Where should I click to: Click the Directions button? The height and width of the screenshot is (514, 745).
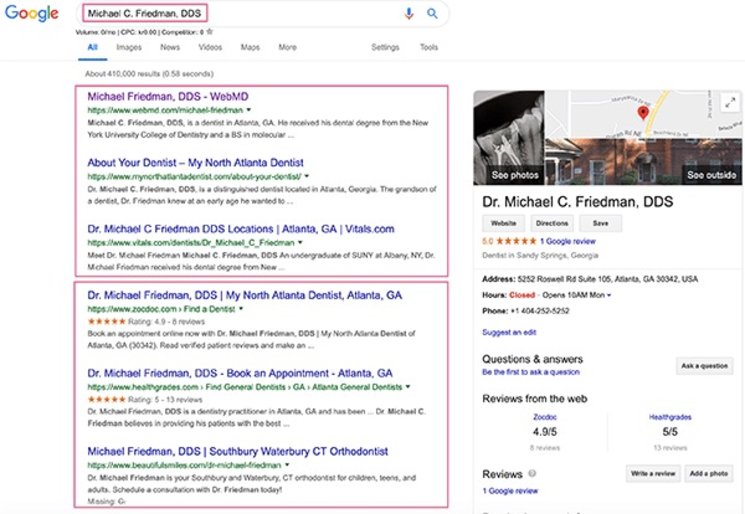pos(552,223)
